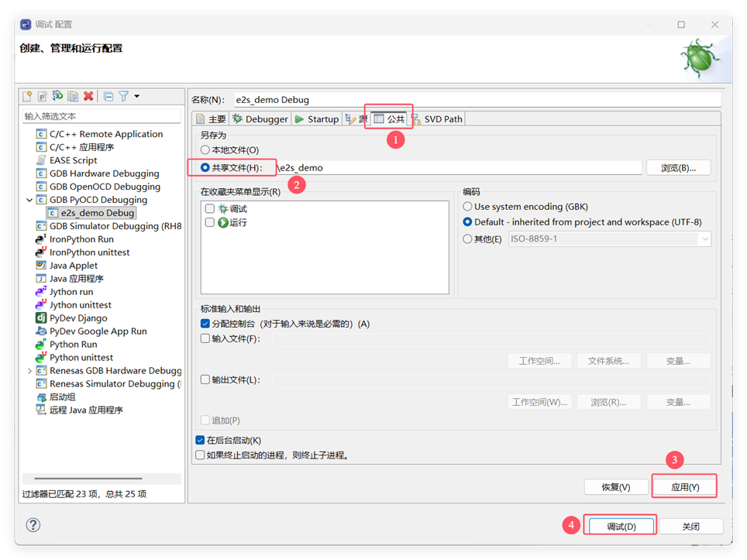
Task: Click the Java 应用程序 icon
Action: tap(41, 279)
